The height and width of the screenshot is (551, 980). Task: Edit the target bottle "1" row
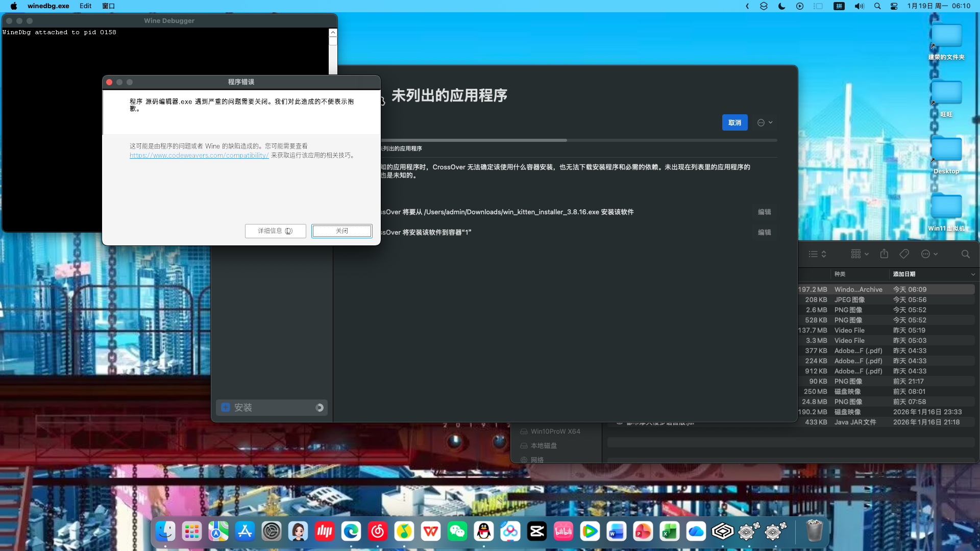click(764, 233)
